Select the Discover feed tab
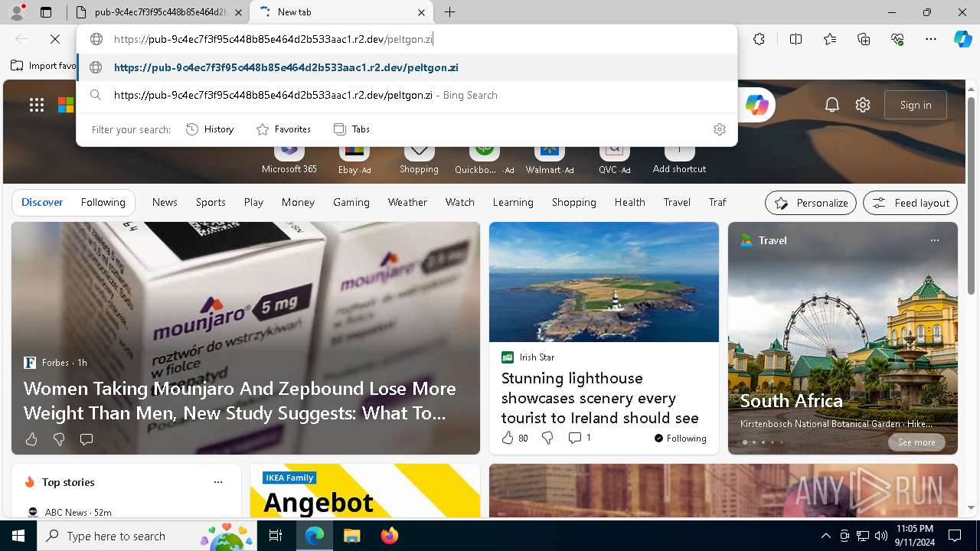This screenshot has height=551, width=980. tap(42, 202)
